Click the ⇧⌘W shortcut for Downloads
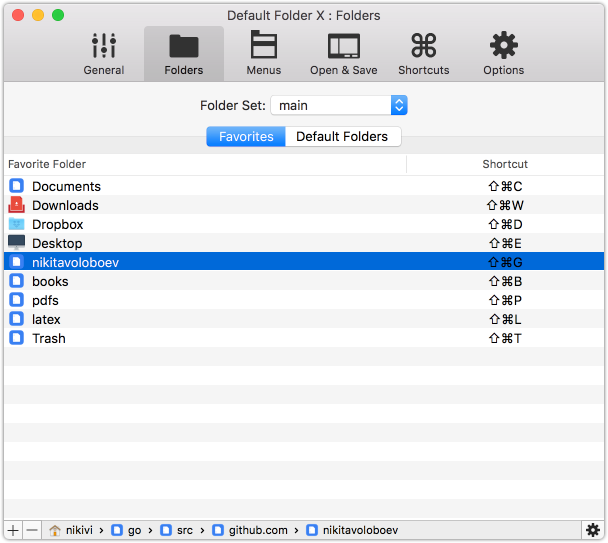This screenshot has width=608, height=543. (505, 205)
